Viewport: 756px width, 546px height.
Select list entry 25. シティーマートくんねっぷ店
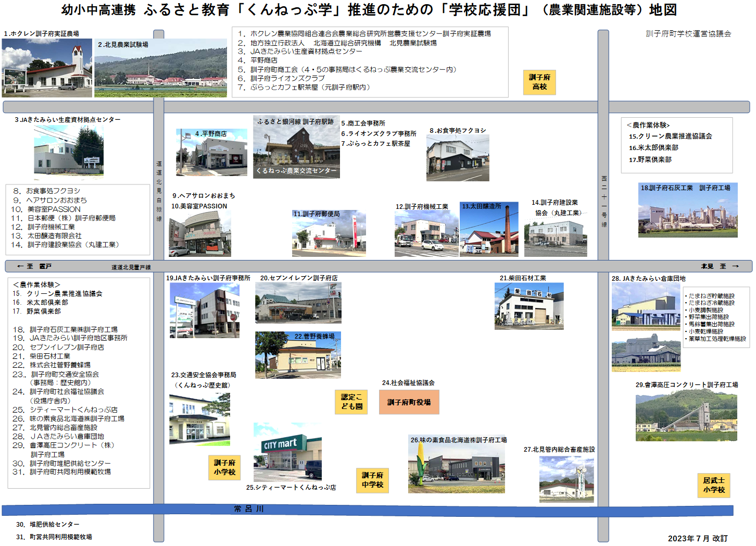[65, 410]
